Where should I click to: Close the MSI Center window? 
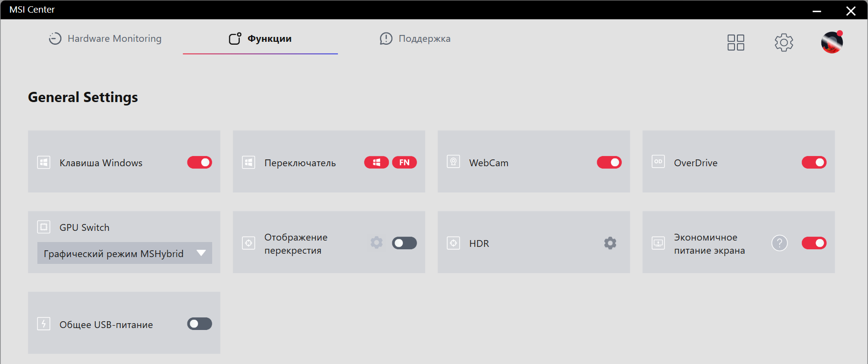[851, 11]
